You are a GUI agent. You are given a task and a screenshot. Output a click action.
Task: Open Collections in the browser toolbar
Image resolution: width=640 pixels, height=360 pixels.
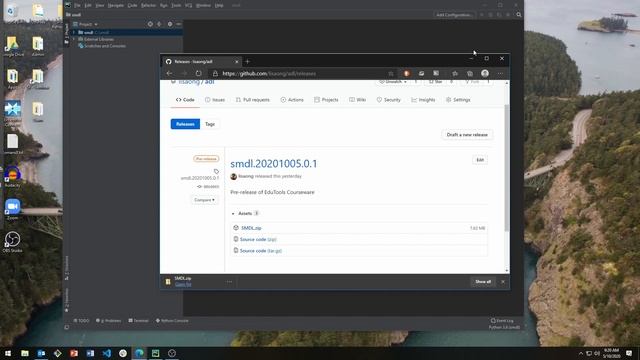tap(470, 73)
